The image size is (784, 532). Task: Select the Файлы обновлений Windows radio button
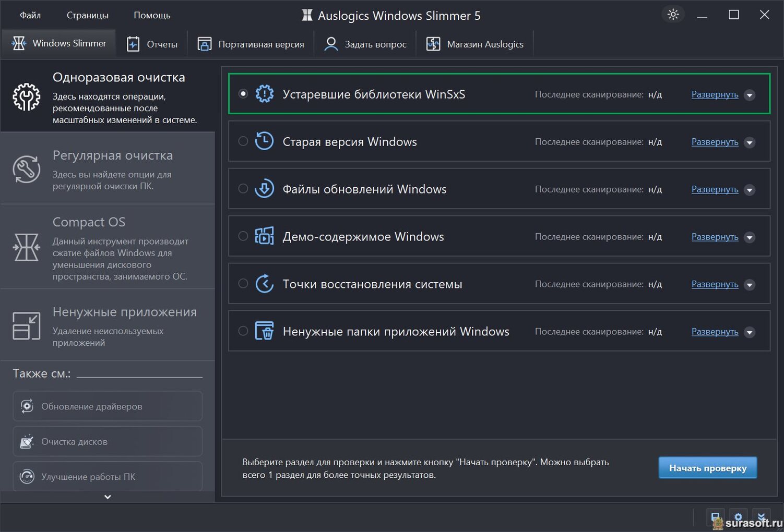point(243,189)
